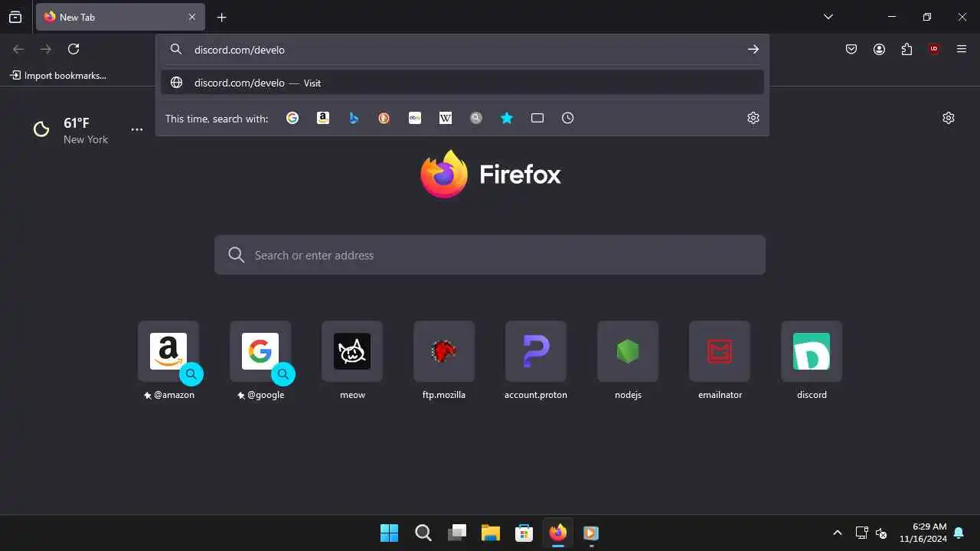This screenshot has height=551, width=980.
Task: Open search settings gear in dropdown
Action: click(753, 118)
